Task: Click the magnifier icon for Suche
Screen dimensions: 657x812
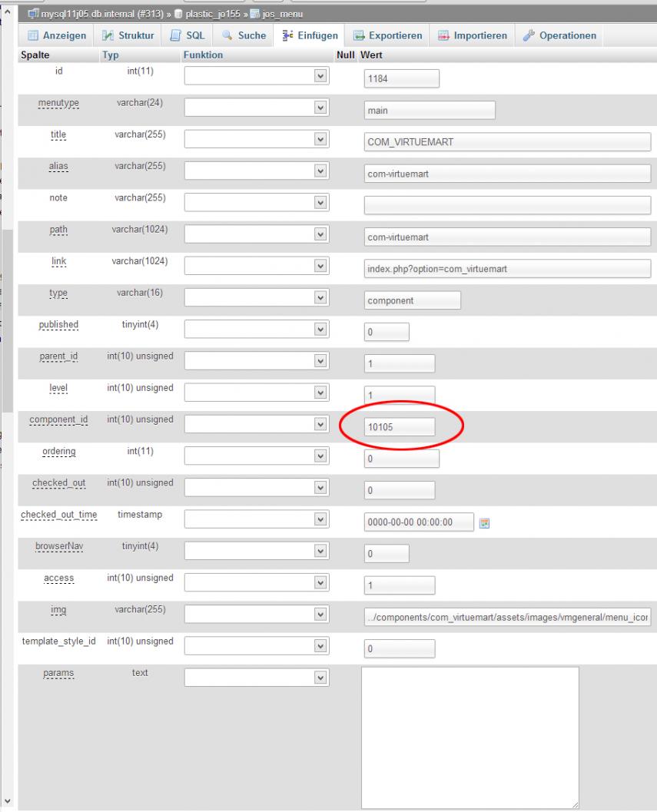Action: coord(227,35)
